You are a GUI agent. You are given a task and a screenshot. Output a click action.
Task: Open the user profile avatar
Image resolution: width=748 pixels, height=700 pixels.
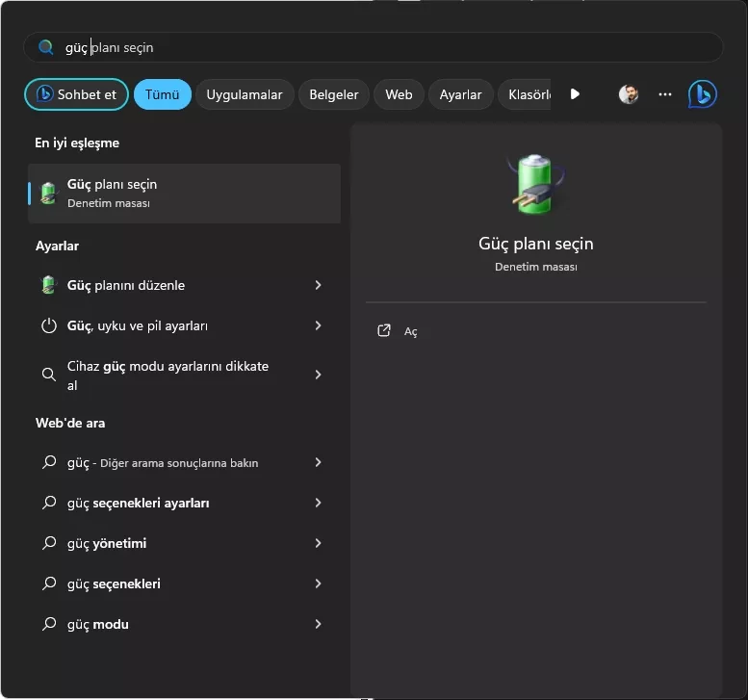pos(629,94)
